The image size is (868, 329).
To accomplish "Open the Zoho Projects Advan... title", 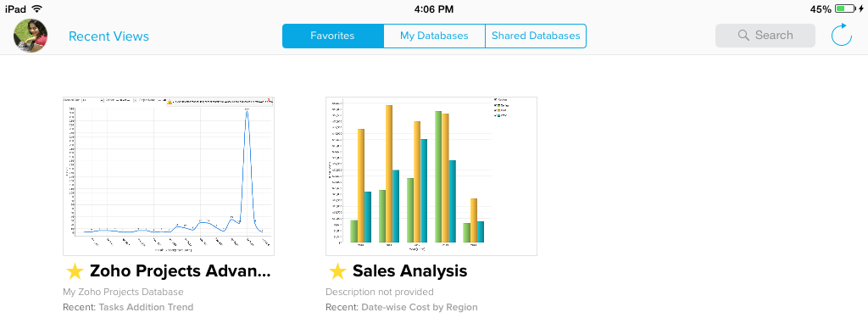I will pyautogui.click(x=181, y=270).
